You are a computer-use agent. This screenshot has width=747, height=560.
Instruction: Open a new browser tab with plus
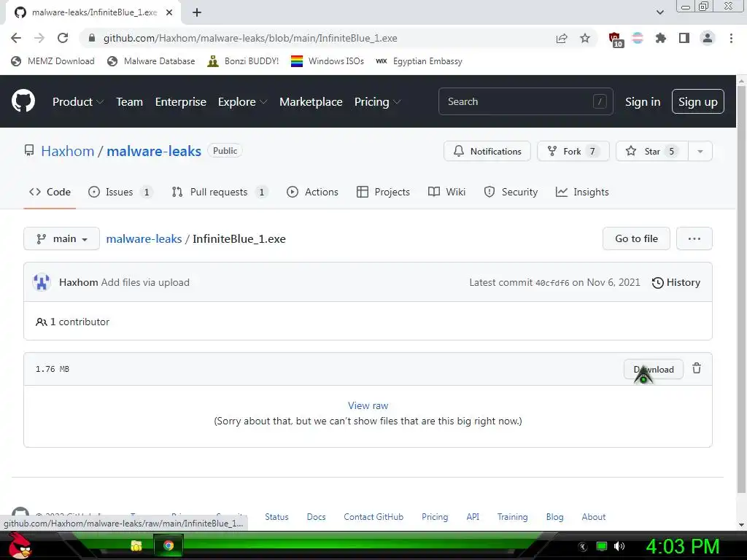point(197,12)
